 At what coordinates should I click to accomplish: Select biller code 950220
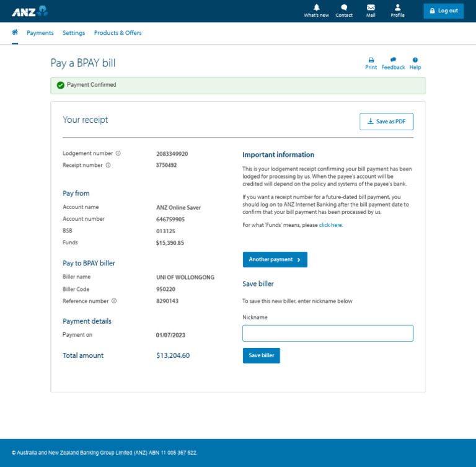165,289
